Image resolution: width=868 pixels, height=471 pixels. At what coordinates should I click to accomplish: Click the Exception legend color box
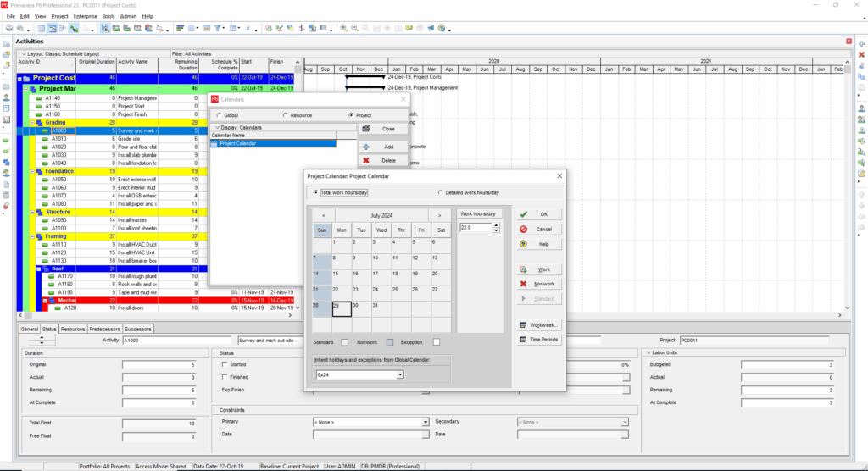click(437, 342)
